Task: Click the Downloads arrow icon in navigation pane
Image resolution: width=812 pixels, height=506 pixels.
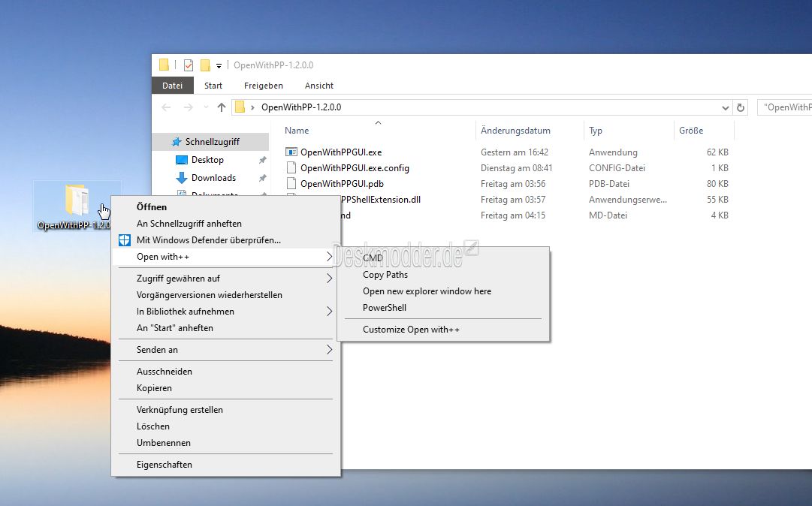Action: point(181,177)
